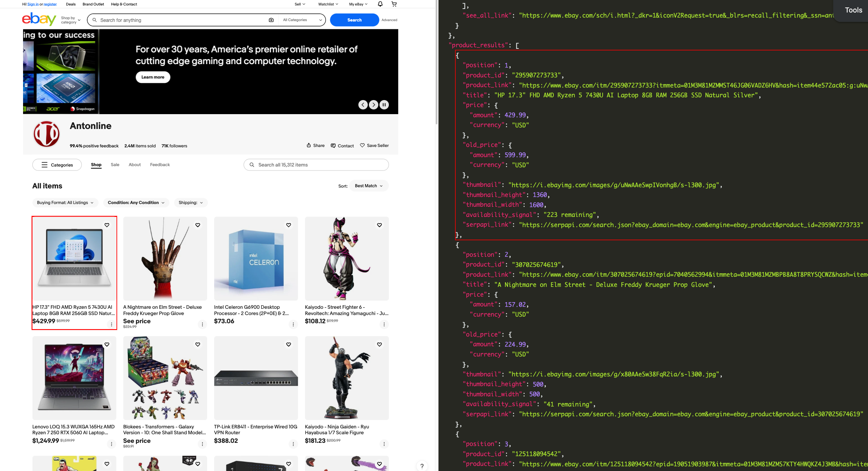Viewport: 868px width, 471px height.
Task: Switch to the Feedback tab
Action: tap(160, 165)
